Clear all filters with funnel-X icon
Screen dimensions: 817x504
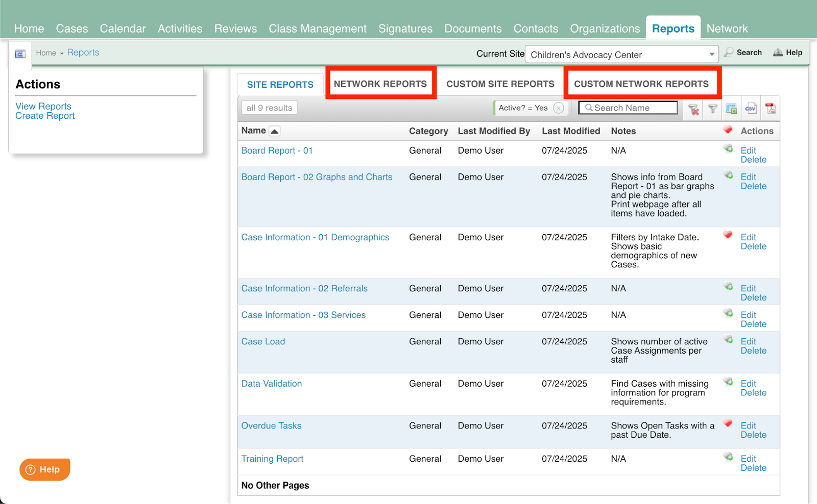tap(693, 109)
